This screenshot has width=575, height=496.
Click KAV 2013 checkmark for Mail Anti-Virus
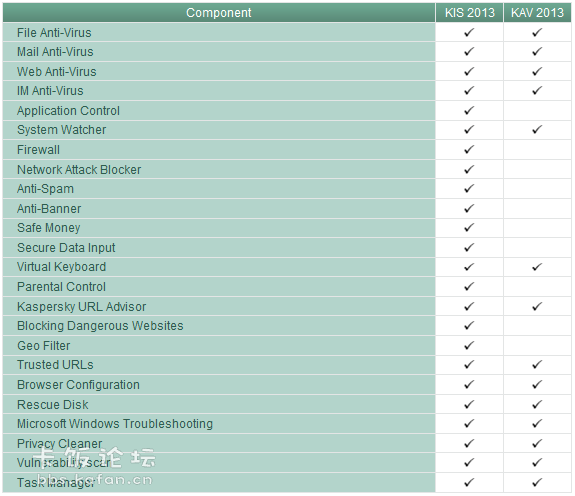coord(537,52)
